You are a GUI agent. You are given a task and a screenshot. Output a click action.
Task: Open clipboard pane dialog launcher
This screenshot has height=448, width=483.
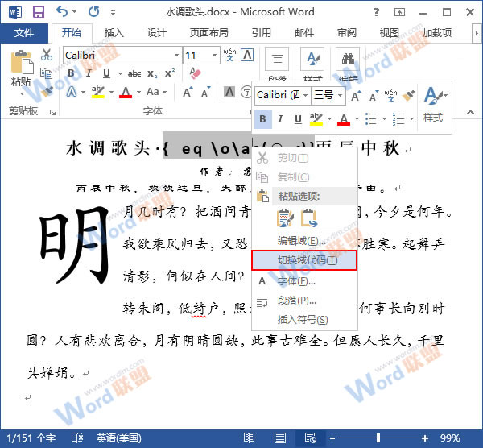pyautogui.click(x=52, y=113)
